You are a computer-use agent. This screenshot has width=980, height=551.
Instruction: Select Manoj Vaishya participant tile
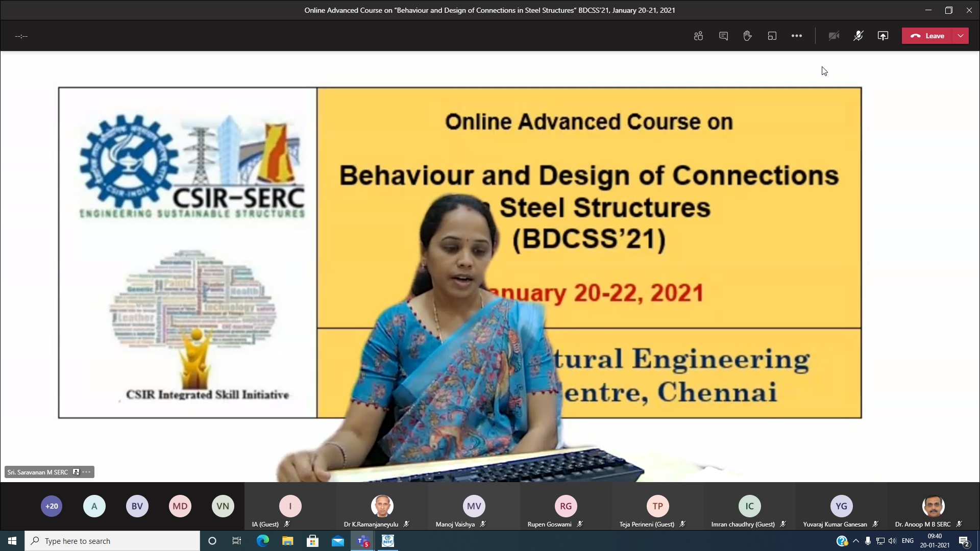tap(474, 506)
